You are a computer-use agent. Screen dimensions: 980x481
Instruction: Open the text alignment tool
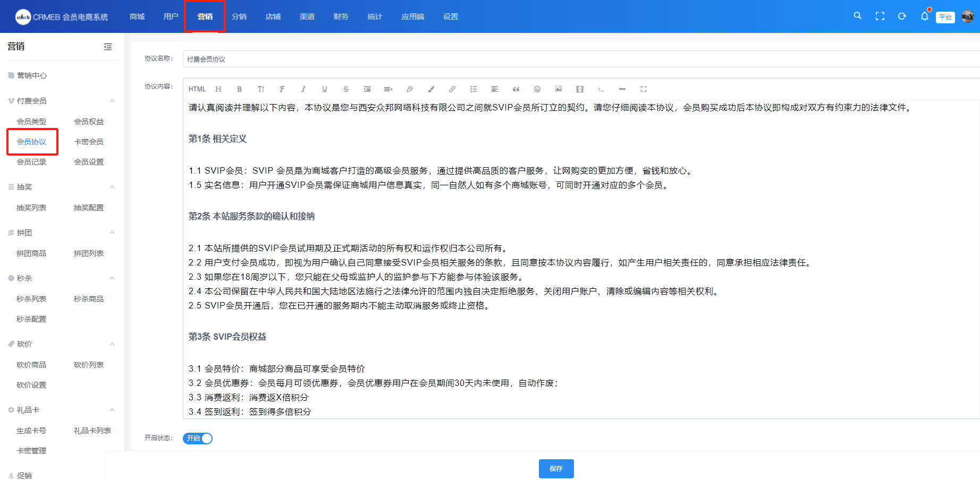495,89
